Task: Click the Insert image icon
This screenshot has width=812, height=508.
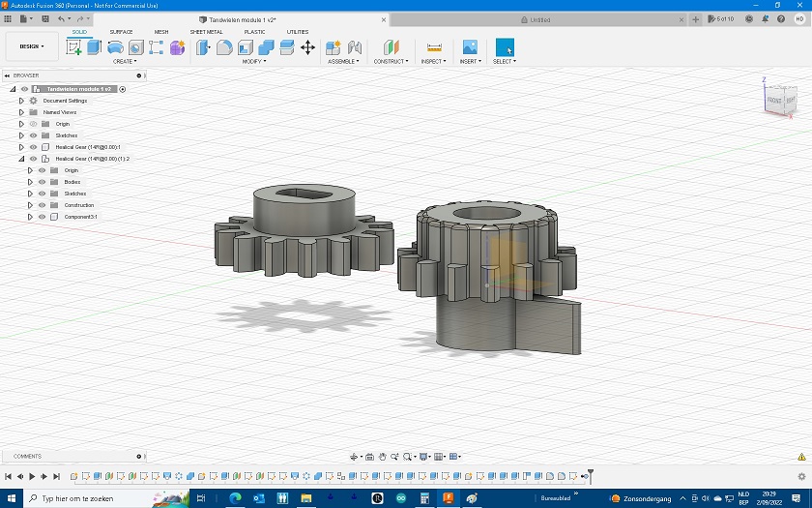Action: [470, 47]
